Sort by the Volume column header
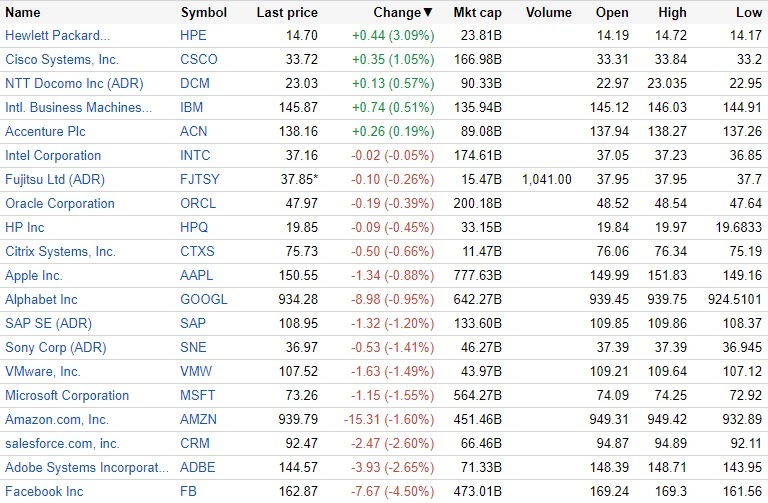 pos(548,13)
